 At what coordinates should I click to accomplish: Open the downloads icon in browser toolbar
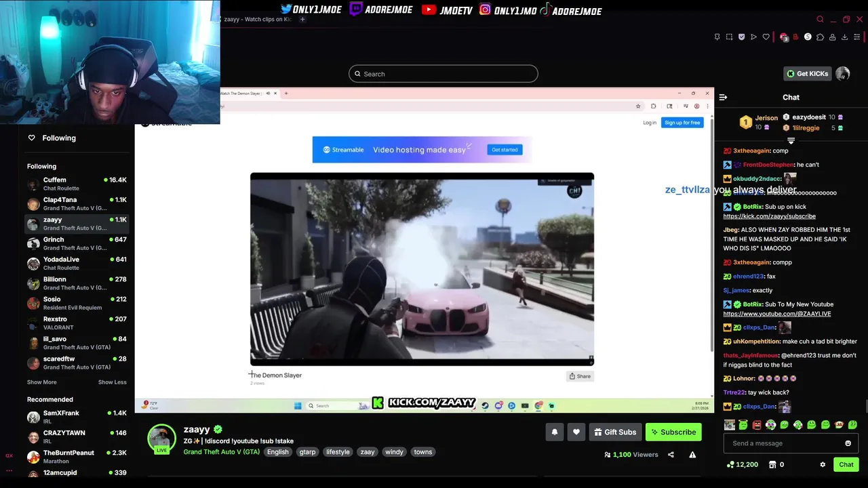pyautogui.click(x=844, y=37)
